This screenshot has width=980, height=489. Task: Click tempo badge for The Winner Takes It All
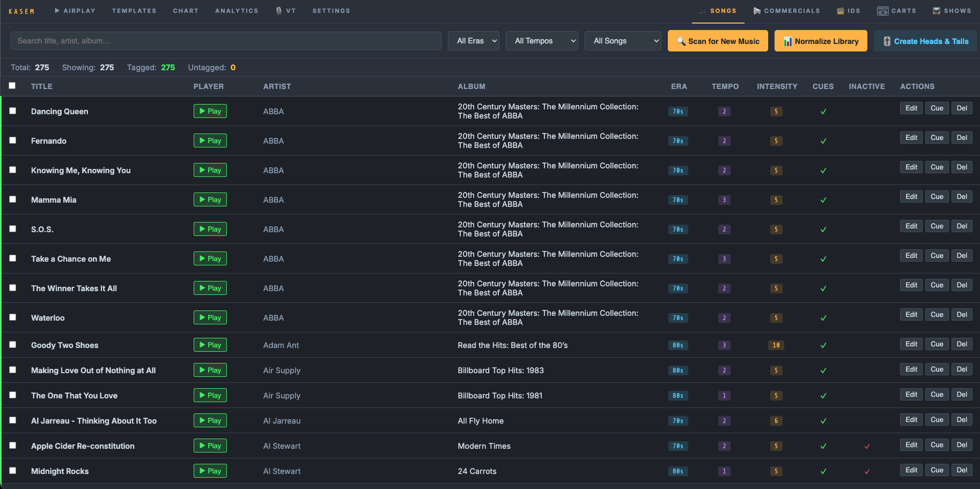[x=724, y=288]
